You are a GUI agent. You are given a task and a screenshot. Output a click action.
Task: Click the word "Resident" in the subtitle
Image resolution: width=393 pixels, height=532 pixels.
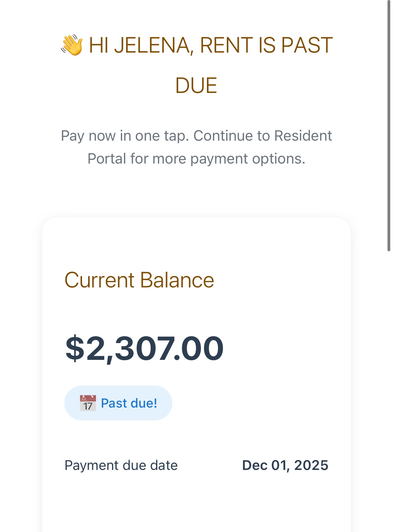(x=303, y=136)
